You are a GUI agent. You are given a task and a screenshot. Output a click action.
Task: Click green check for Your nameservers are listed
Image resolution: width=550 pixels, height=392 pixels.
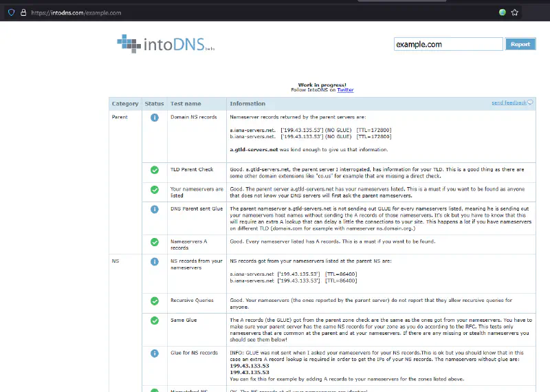154,190
